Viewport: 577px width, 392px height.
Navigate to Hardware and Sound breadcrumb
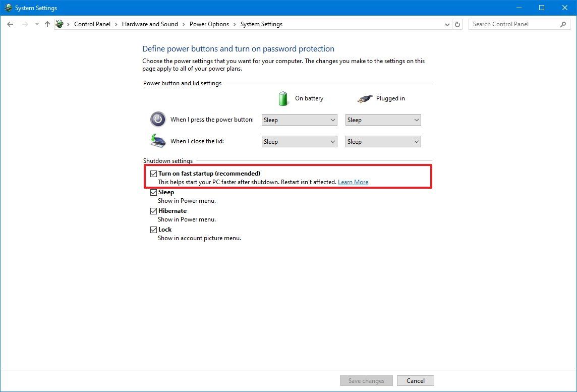point(150,24)
